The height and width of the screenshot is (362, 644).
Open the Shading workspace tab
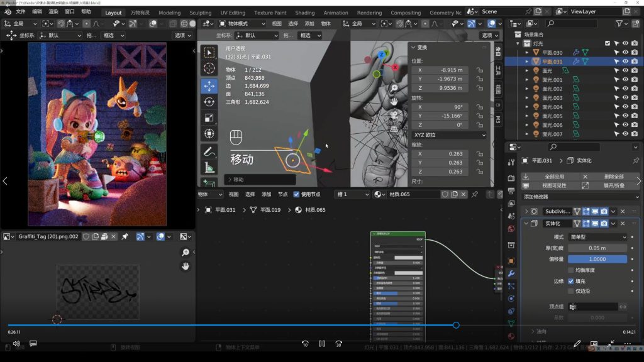(x=304, y=13)
